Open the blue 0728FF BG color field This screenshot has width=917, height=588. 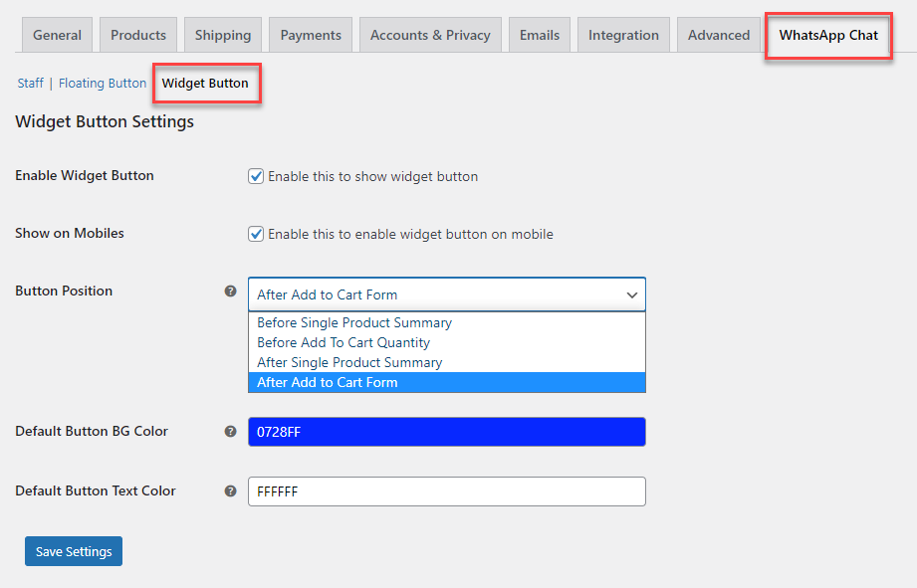point(447,432)
